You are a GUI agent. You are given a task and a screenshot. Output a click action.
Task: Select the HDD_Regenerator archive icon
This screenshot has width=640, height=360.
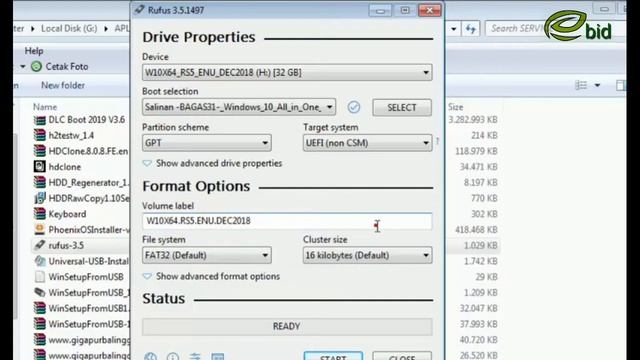(40, 182)
